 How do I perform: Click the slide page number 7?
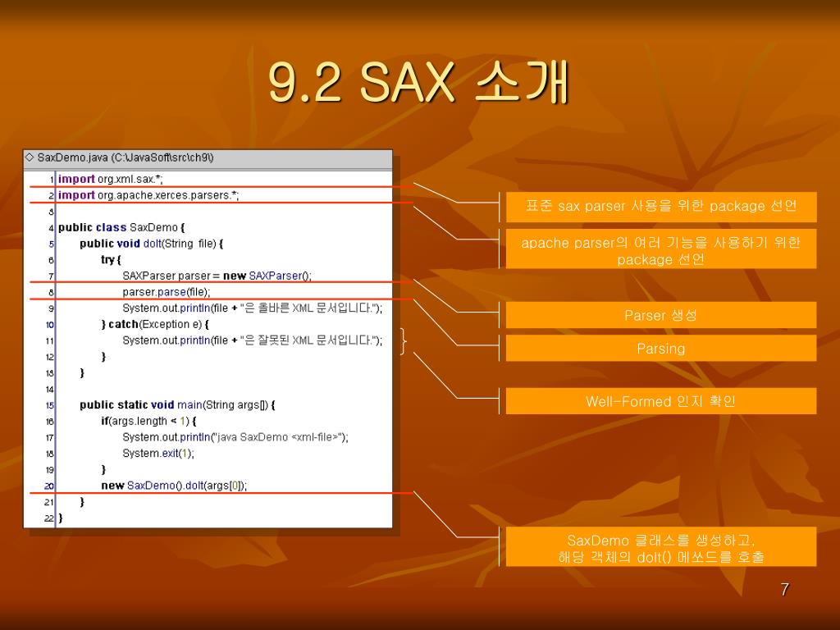tap(785, 589)
